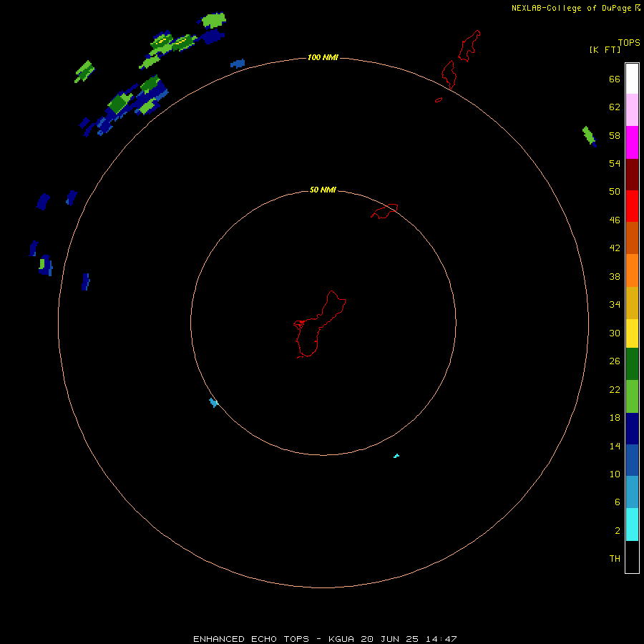Click the 18 legend value

tap(615, 418)
